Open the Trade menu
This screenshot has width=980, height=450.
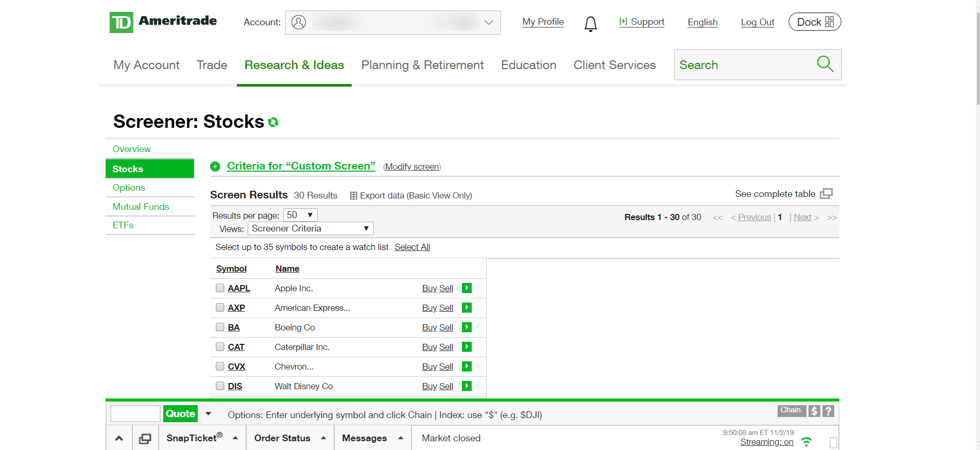212,65
